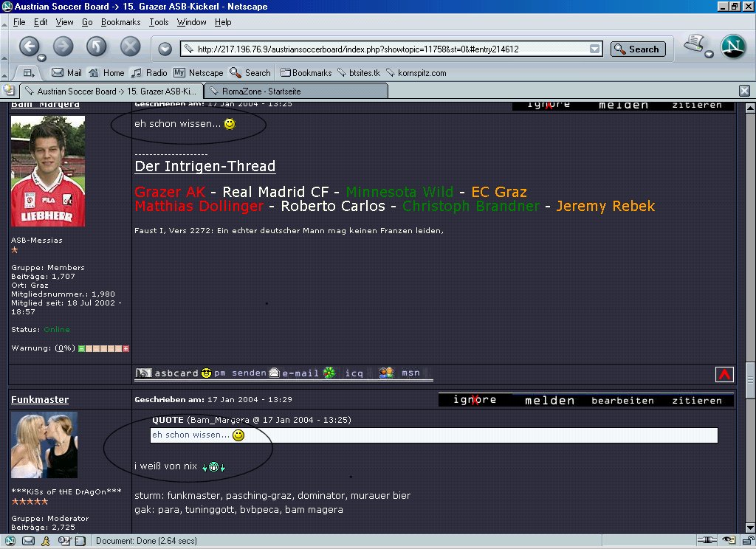The width and height of the screenshot is (756, 549).
Task: Click inside the URL address field
Action: click(x=391, y=49)
